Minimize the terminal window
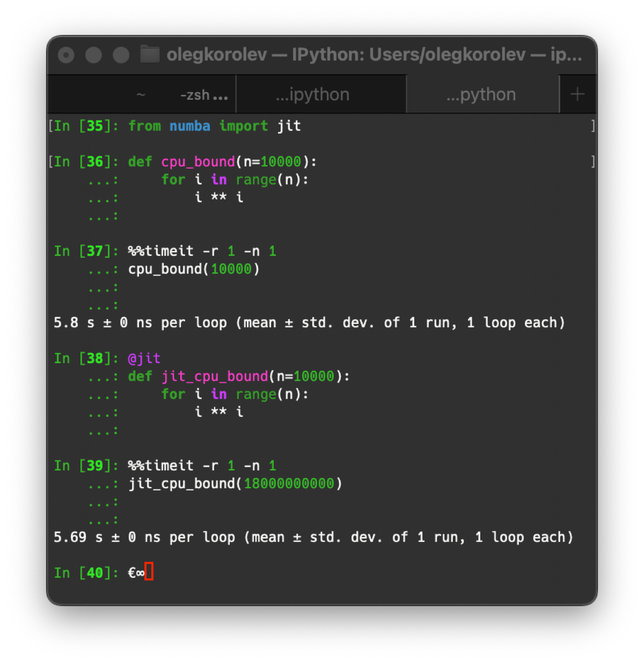Image resolution: width=644 pixels, height=663 pixels. 93,55
